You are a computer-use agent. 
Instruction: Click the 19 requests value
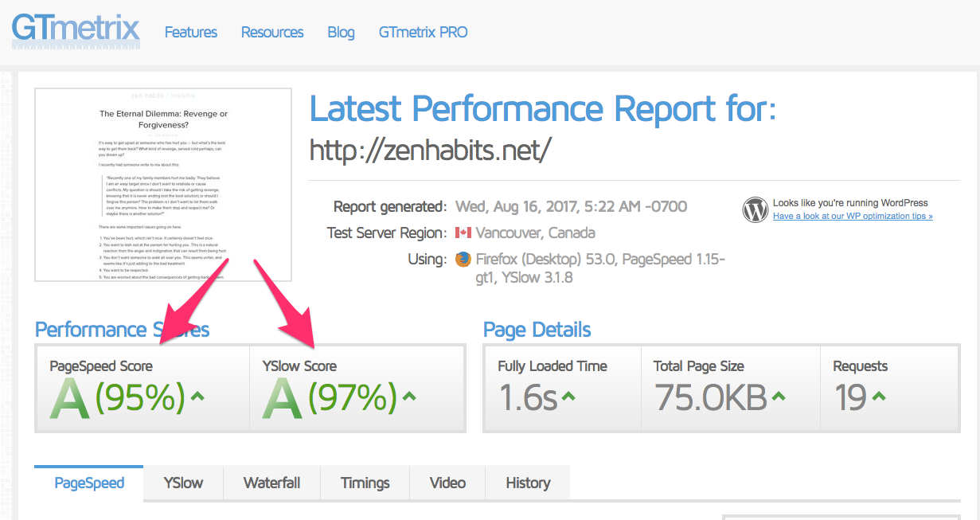coord(851,397)
